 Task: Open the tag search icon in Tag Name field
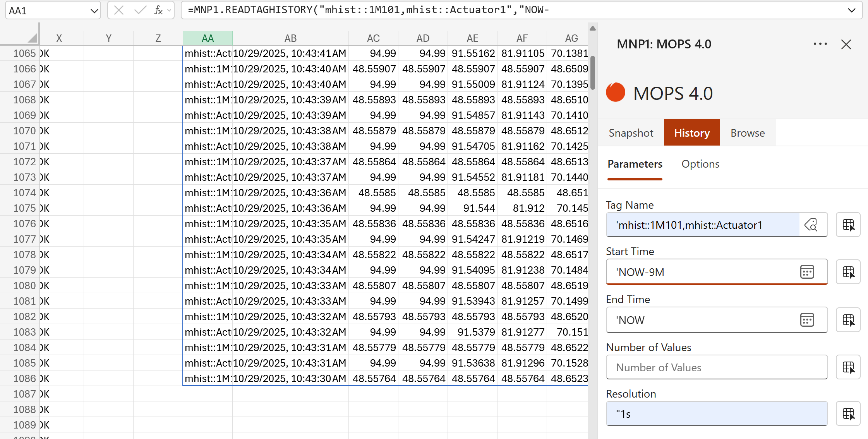click(x=811, y=225)
